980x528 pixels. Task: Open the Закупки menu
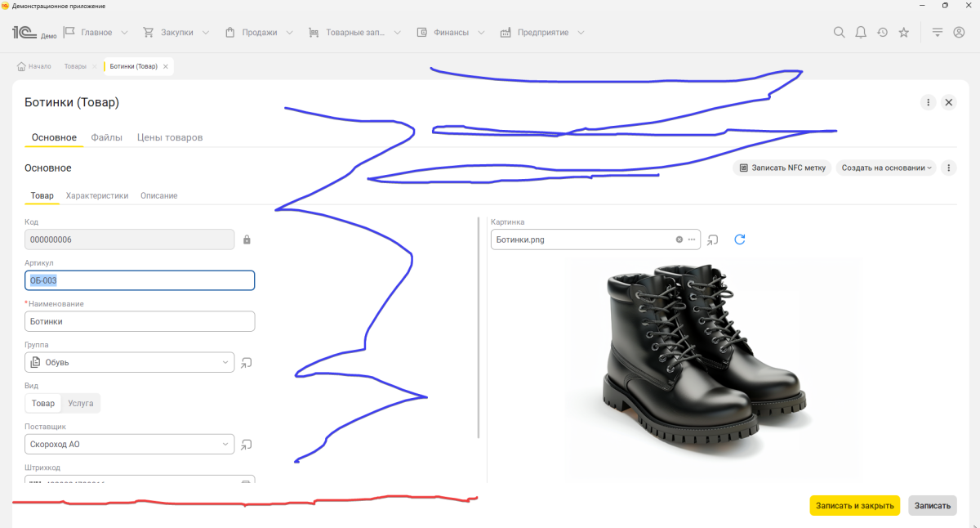176,33
